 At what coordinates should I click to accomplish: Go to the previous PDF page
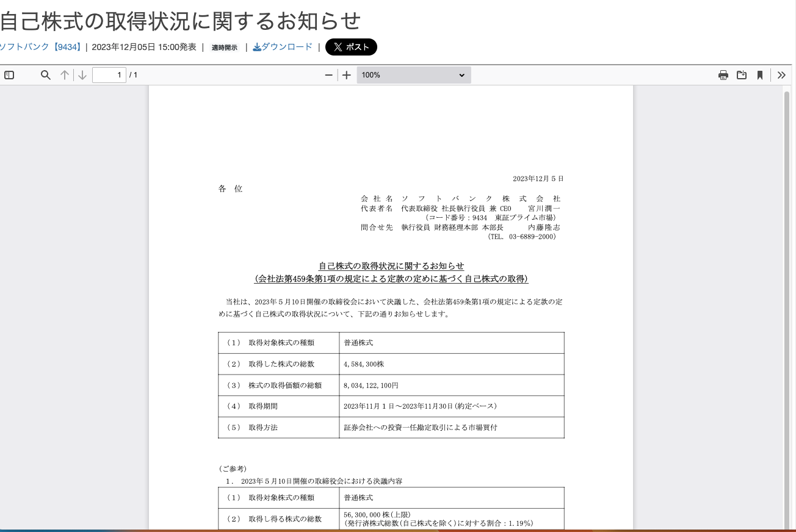pyautogui.click(x=65, y=75)
